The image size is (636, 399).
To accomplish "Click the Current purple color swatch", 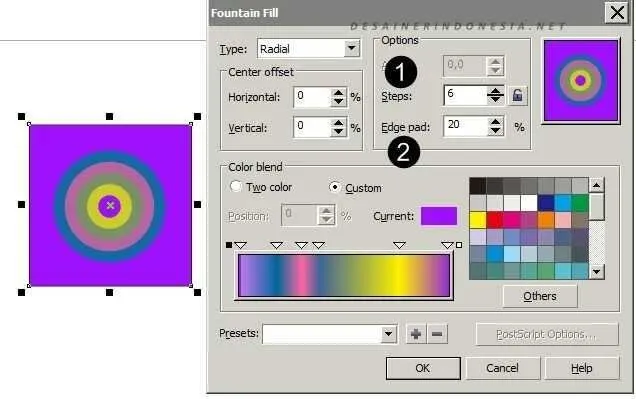I will coord(439,216).
